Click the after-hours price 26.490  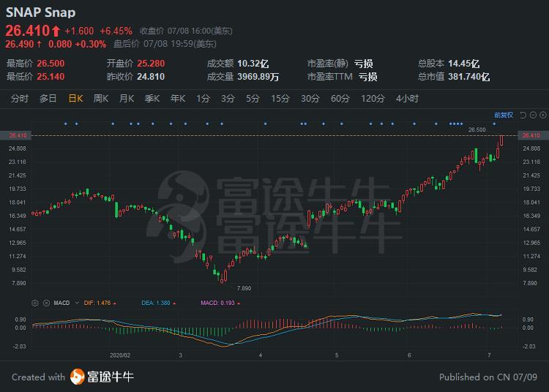tap(19, 44)
